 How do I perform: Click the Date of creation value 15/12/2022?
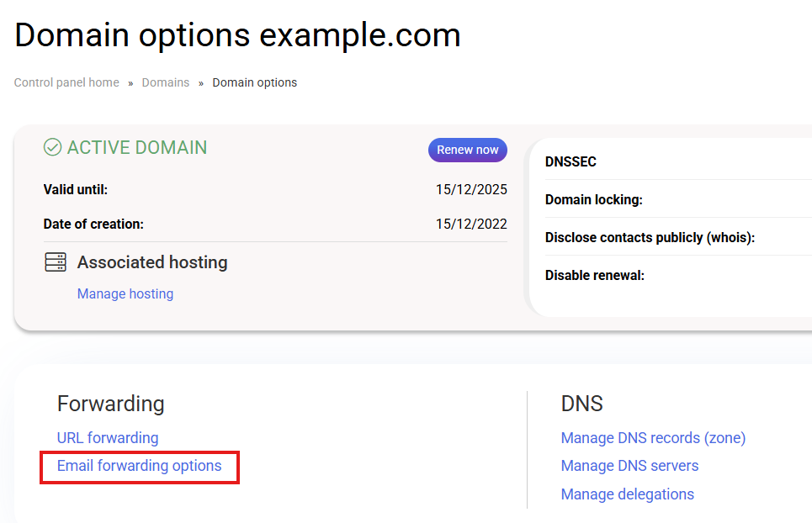[471, 224]
